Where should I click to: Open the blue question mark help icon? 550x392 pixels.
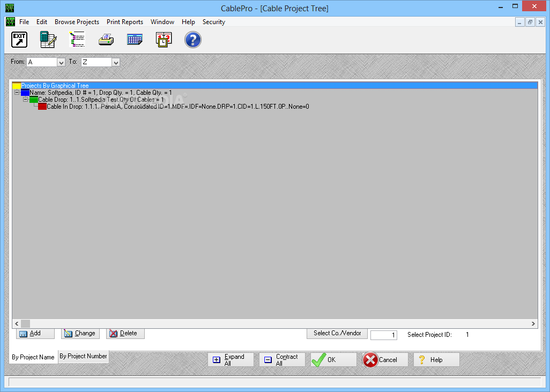193,40
